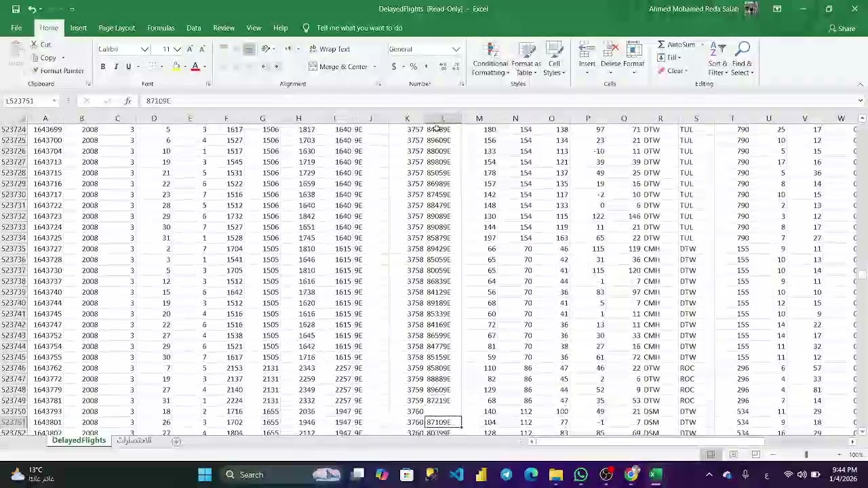Click the Undo arrow in Quick Access
The height and width of the screenshot is (488, 868).
tap(32, 9)
